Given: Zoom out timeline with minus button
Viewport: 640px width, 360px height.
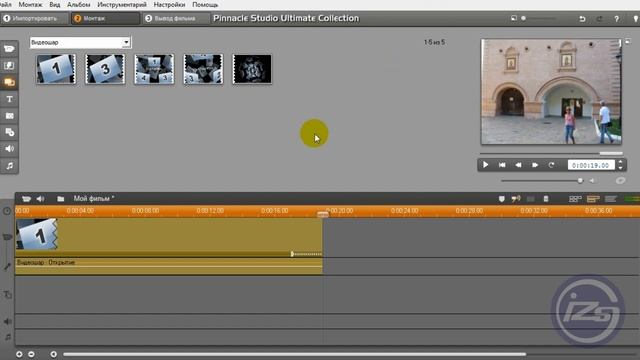Looking at the screenshot, I should [31, 354].
